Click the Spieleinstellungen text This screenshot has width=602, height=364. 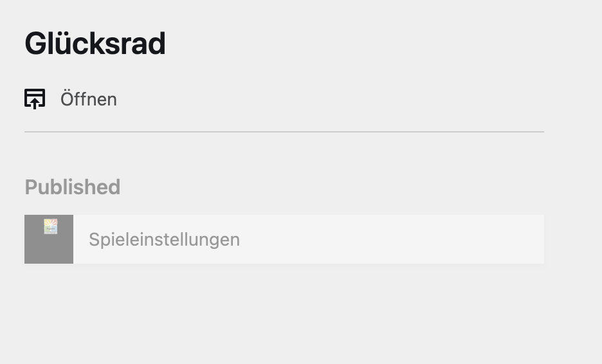[164, 239]
